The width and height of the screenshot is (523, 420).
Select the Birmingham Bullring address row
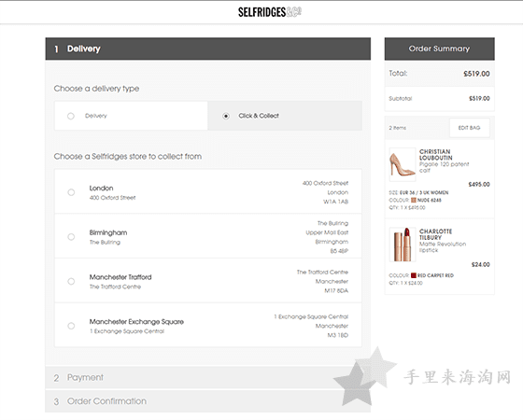click(207, 236)
